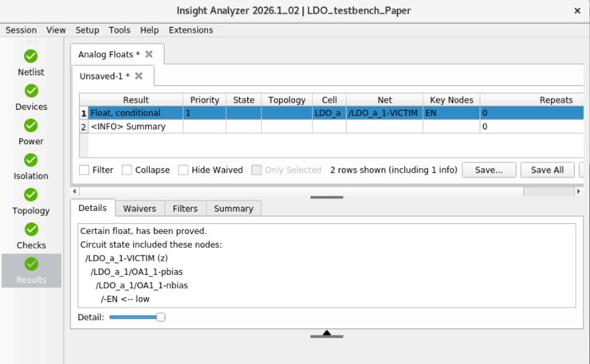Enable the Filter checkbox
590x364 pixels.
[x=85, y=170]
